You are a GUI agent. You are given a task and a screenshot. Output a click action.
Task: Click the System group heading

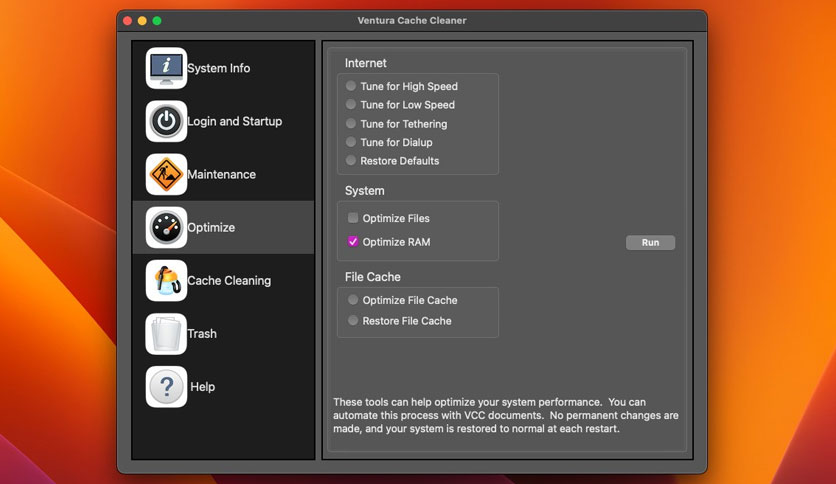[365, 191]
